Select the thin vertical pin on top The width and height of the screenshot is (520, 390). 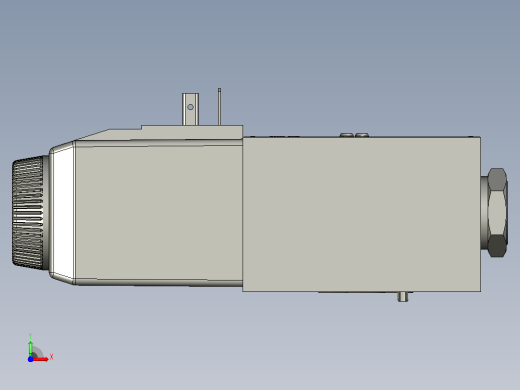[x=219, y=107]
